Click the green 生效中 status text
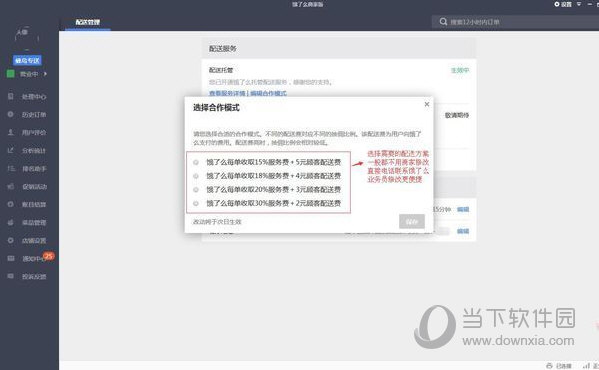This screenshot has height=370, width=599. 460,70
